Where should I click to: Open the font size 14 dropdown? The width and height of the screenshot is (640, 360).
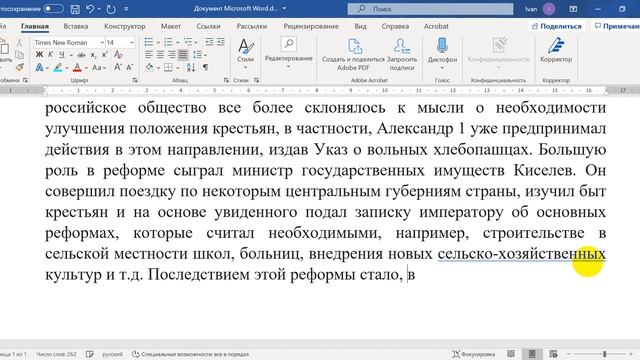point(131,42)
